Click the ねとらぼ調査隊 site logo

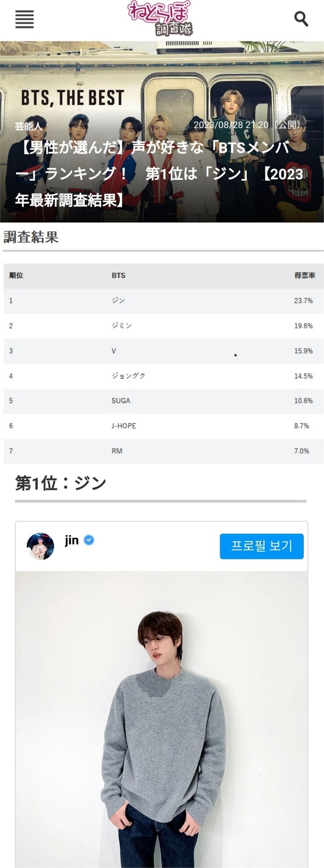[160, 18]
